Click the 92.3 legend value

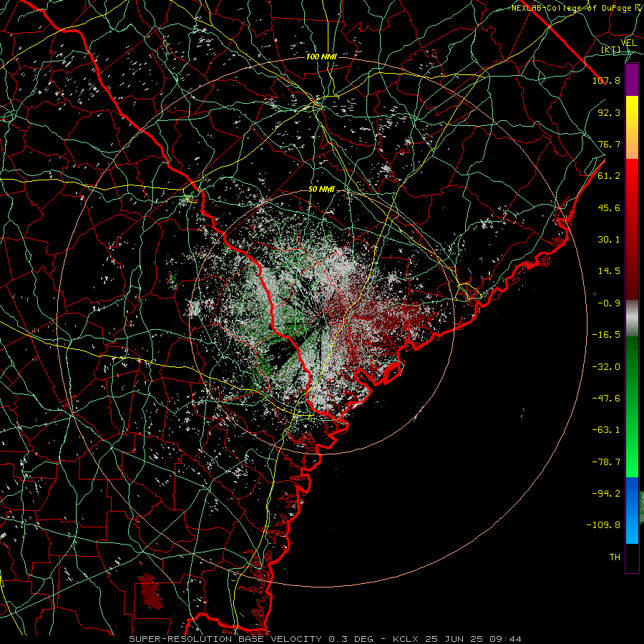609,112
